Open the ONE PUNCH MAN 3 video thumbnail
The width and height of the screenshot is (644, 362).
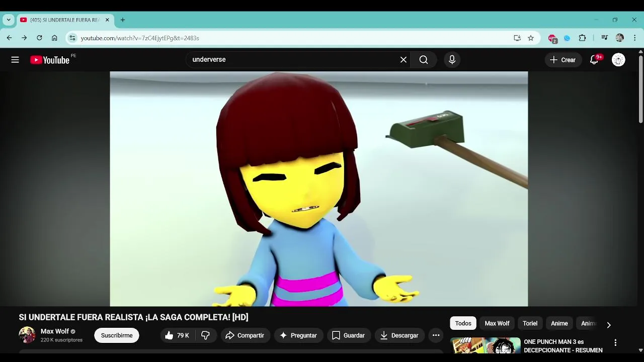485,345
